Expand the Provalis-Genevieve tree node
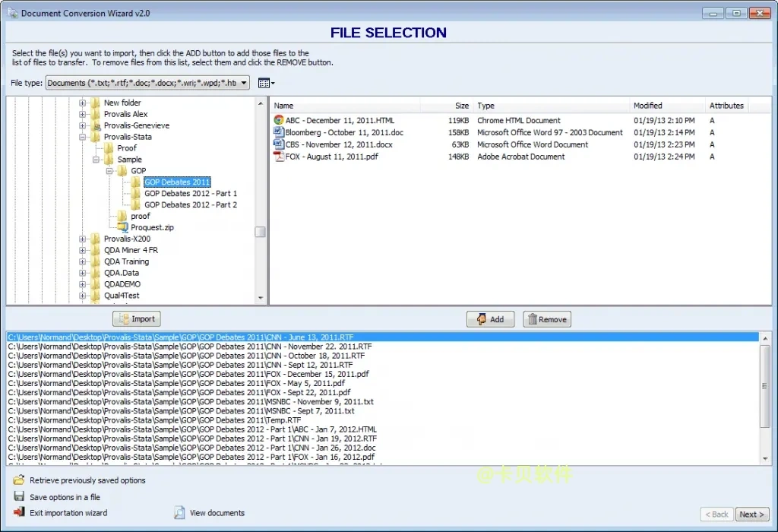778x532 pixels. click(82, 125)
